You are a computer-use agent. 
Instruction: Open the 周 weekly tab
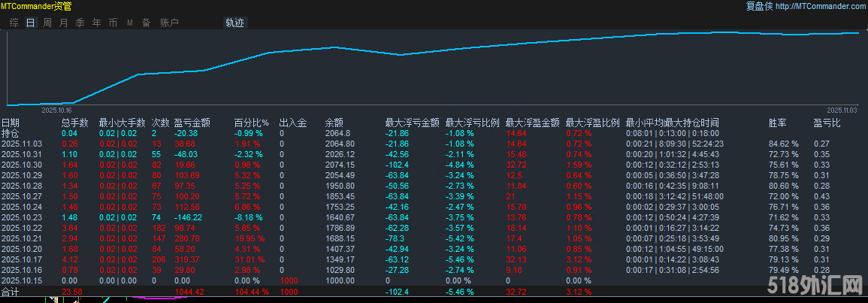click(x=47, y=23)
